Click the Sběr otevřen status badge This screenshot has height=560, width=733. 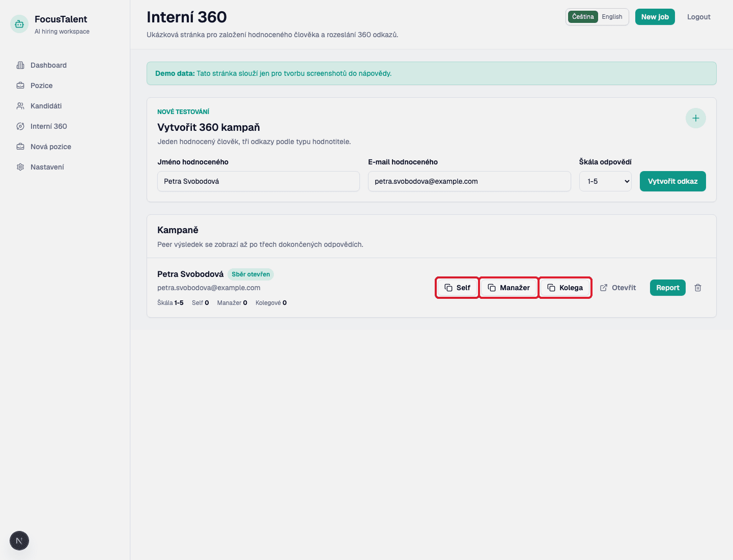[251, 274]
